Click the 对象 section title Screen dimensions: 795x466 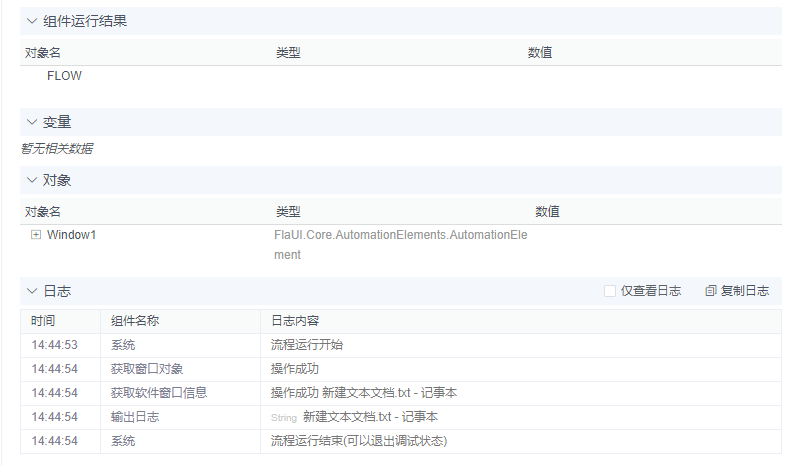[x=57, y=180]
